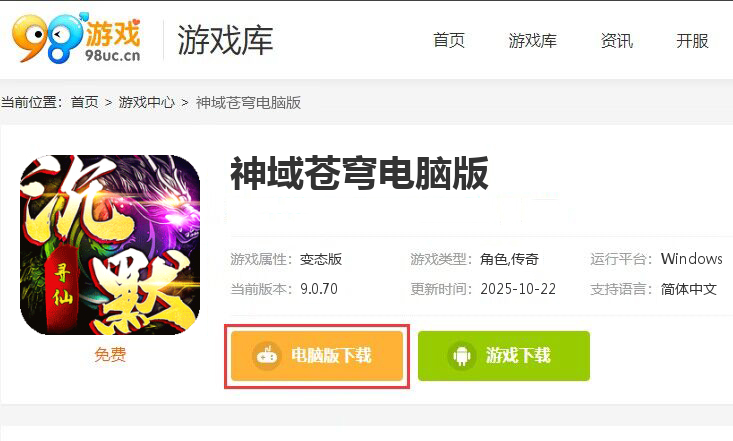Open the 神域苍穹 game icon image
This screenshot has height=441, width=733.
pyautogui.click(x=110, y=245)
